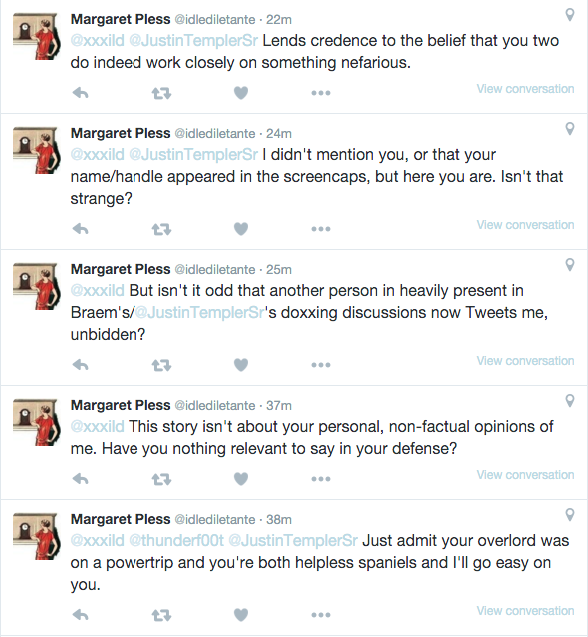The image size is (588, 637).
Task: Expand more options on the 24m tweet
Action: click(321, 229)
